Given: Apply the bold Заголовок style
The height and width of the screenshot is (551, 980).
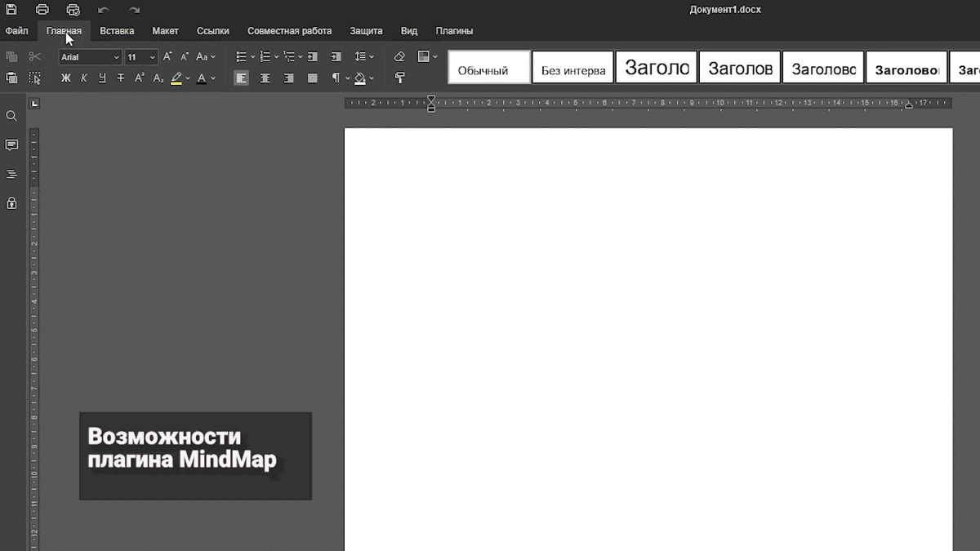Looking at the screenshot, I should pos(906,68).
